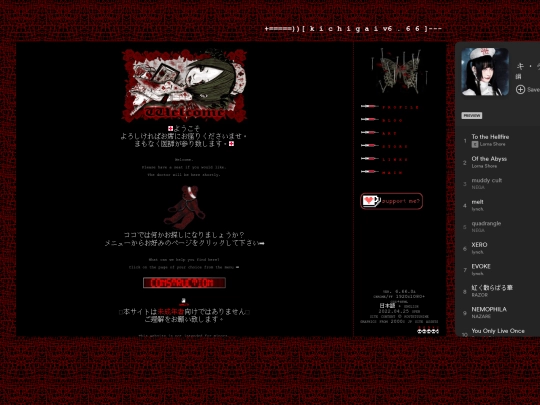The height and width of the screenshot is (405, 540).
Task: Click the '2022.04.25 OPEN' date text
Action: point(399,311)
